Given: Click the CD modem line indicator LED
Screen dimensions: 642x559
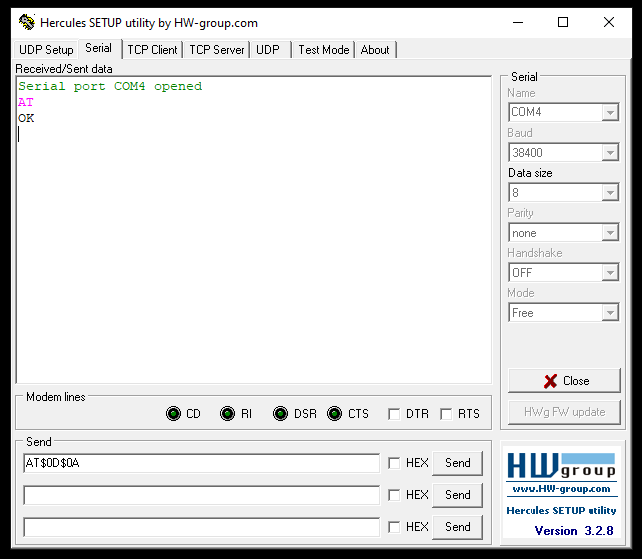Looking at the screenshot, I should pyautogui.click(x=173, y=414).
